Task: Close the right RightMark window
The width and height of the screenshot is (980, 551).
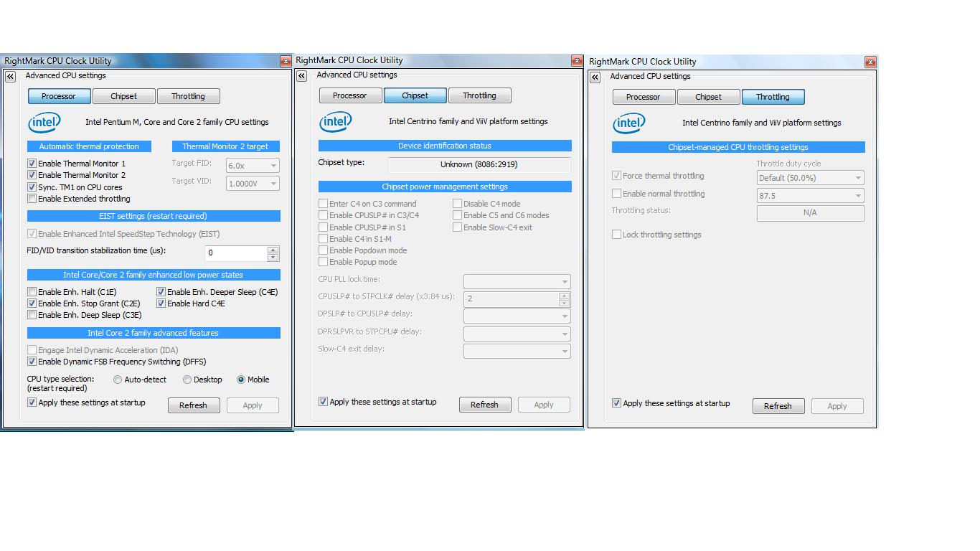Action: coord(870,62)
